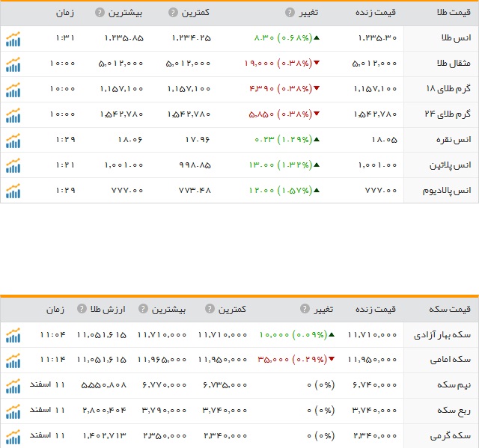Click help icon next to کمترین in coin table
The height and width of the screenshot is (448, 479).
click(210, 309)
